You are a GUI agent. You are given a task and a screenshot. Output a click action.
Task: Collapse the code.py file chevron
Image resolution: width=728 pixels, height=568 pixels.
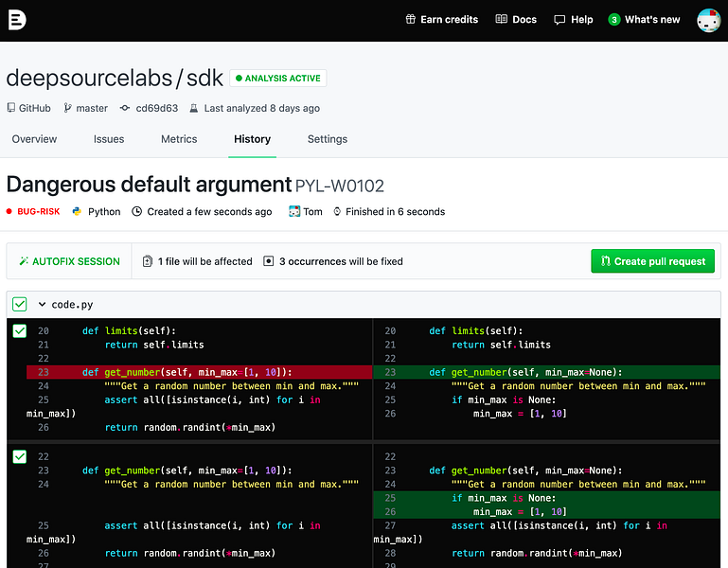click(x=42, y=304)
